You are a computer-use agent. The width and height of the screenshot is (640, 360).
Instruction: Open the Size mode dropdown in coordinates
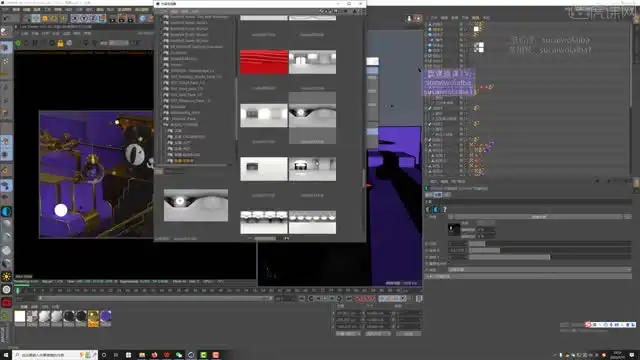coord(378,334)
